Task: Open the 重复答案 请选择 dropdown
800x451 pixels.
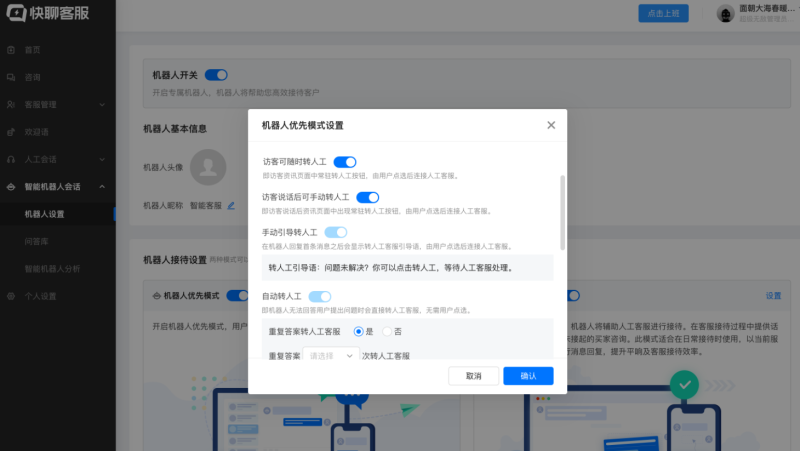Action: coord(331,355)
